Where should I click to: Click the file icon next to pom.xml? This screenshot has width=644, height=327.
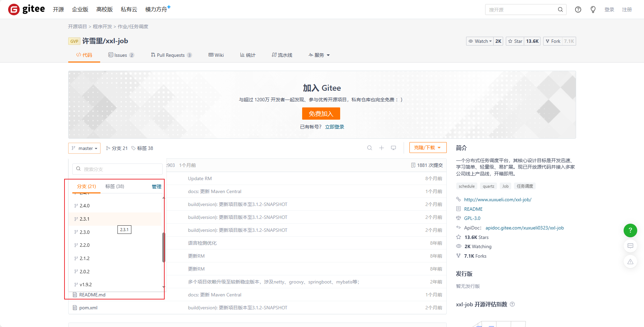(x=75, y=308)
